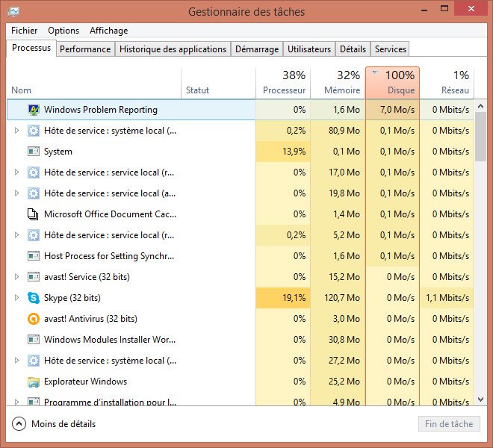
Task: Click the vertical scrollbar thumb
Action: (x=480, y=137)
